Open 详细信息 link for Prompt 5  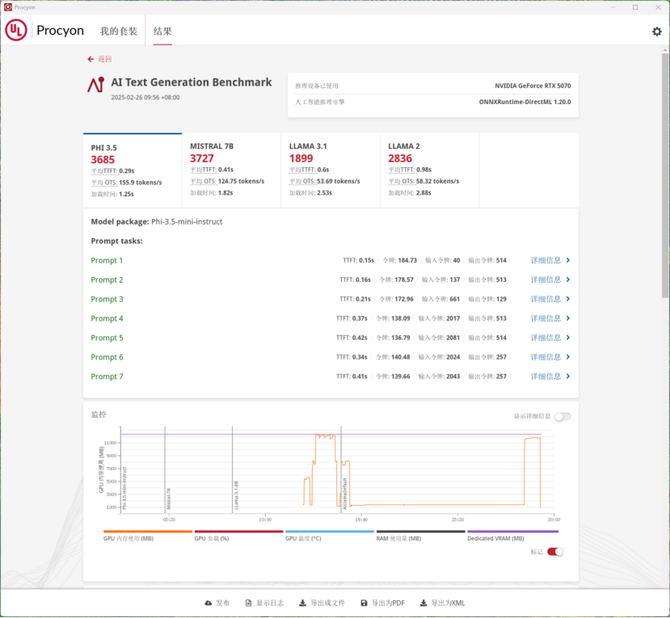coord(546,338)
